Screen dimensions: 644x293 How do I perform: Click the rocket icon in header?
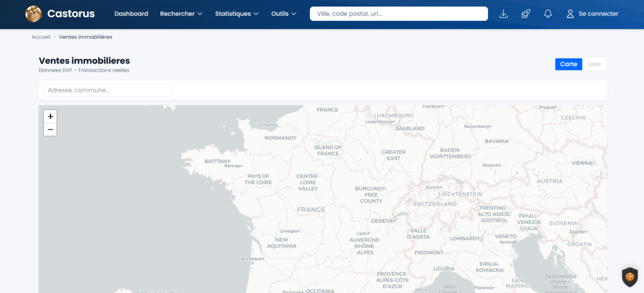click(525, 14)
